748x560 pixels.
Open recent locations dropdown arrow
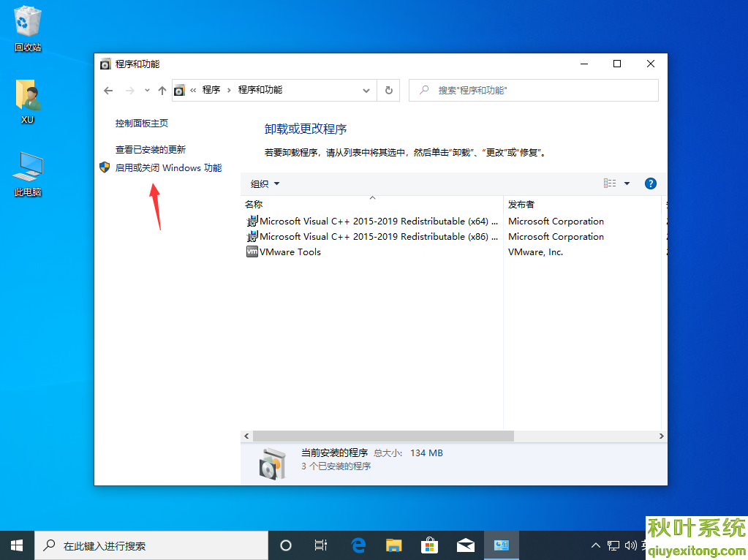click(x=147, y=90)
